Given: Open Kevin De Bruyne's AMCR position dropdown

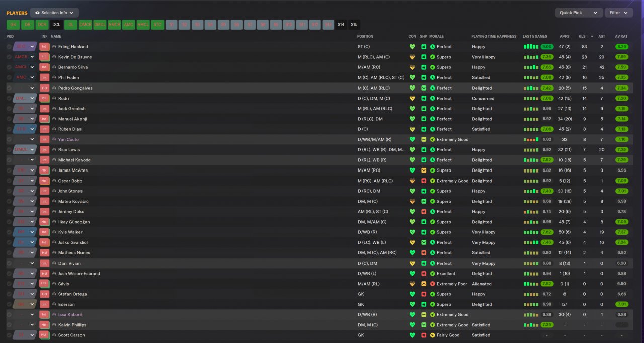Looking at the screenshot, I should click(x=25, y=57).
